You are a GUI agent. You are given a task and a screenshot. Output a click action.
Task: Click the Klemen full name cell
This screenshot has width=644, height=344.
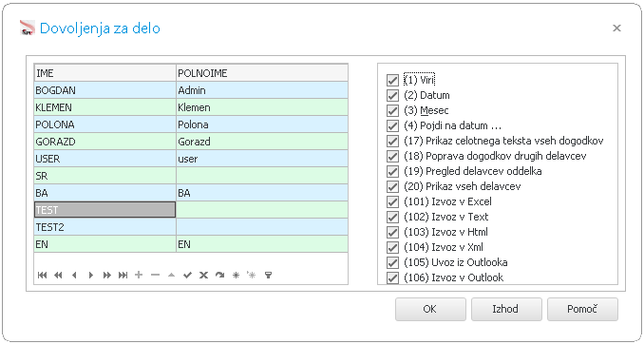point(262,107)
